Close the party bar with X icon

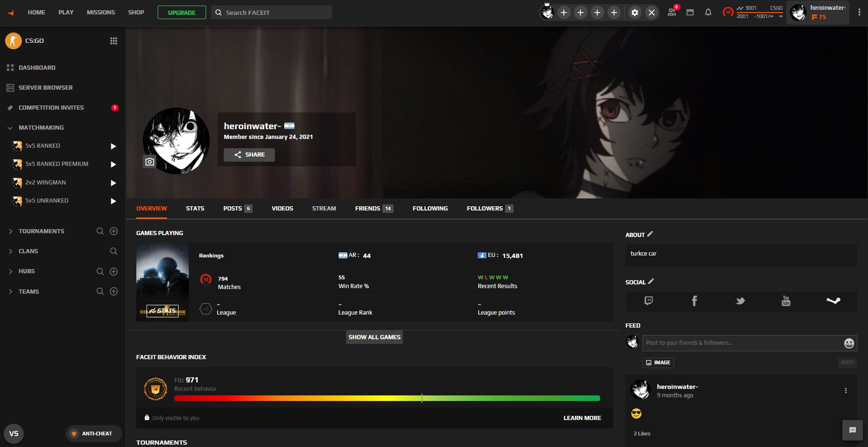(x=652, y=13)
